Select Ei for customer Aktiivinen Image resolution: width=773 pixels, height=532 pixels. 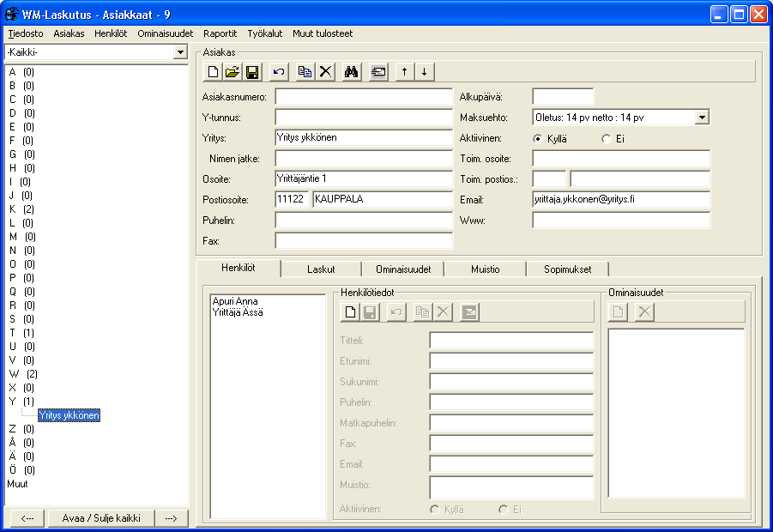[607, 139]
